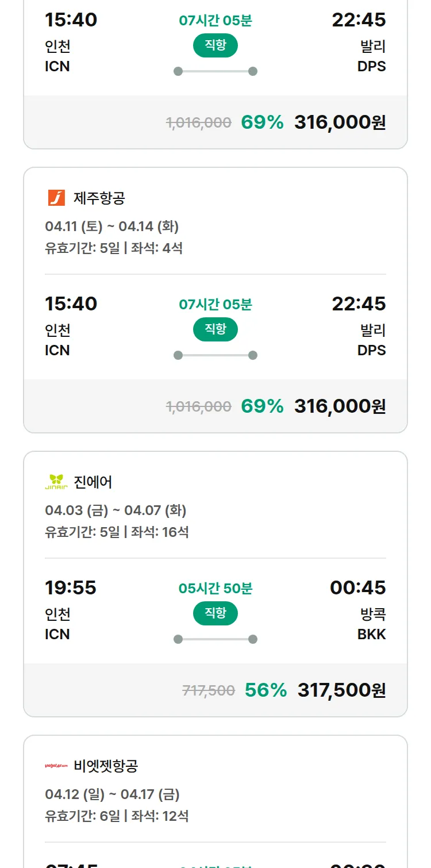This screenshot has width=431, height=868.
Task: Click the 04.12 (일) ~ 04.17 (금) dates
Action: coord(112,794)
